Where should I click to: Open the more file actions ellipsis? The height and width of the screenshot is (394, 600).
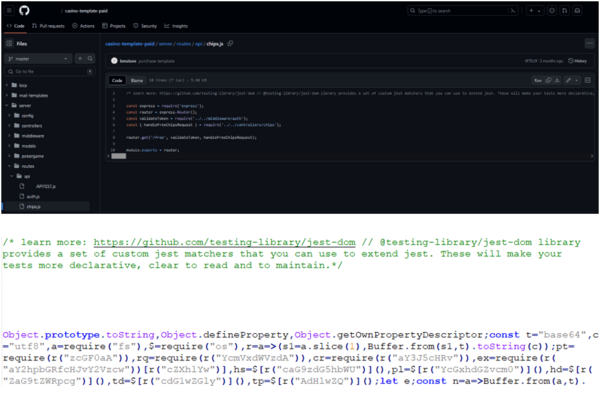pyautogui.click(x=589, y=43)
